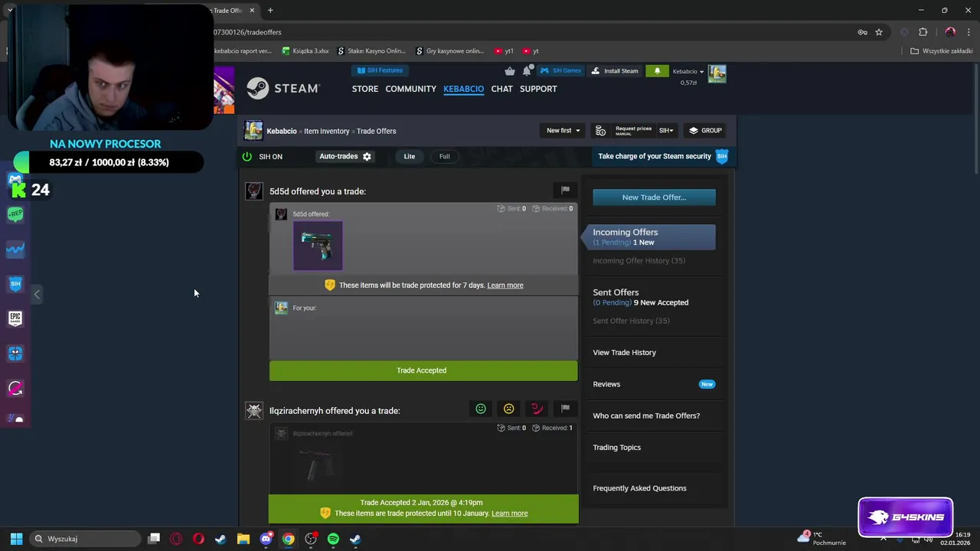Open SIH Games button

coord(561,70)
